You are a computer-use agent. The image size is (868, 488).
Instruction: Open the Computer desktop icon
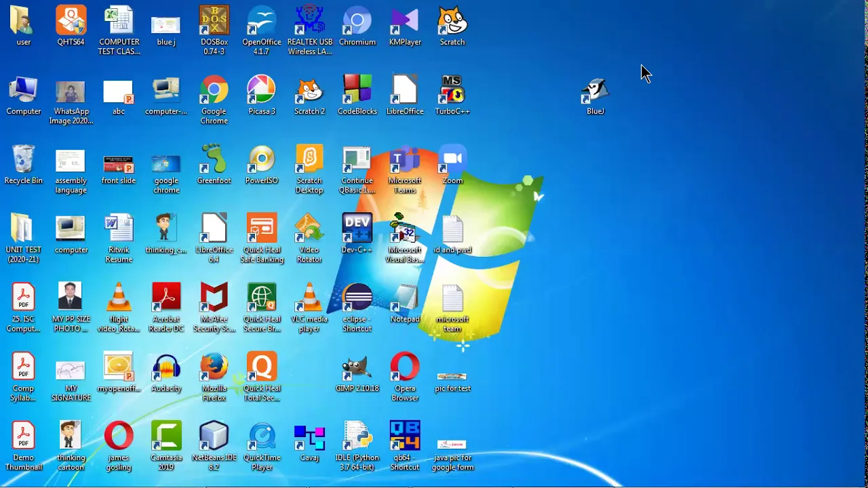pyautogui.click(x=23, y=96)
